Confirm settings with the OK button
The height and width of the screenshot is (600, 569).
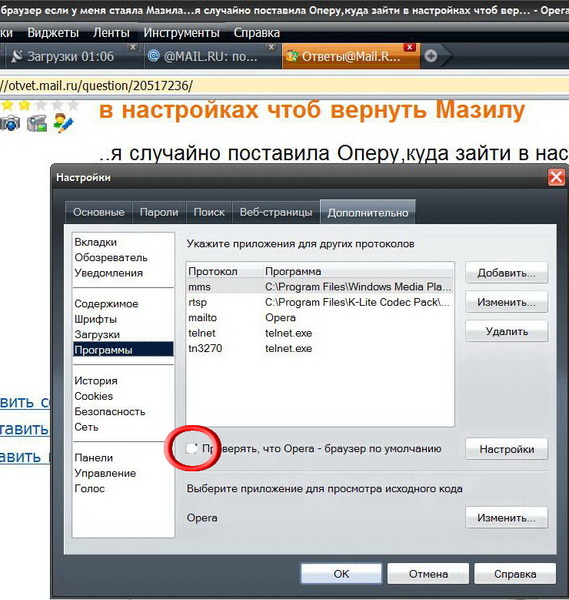tap(341, 574)
